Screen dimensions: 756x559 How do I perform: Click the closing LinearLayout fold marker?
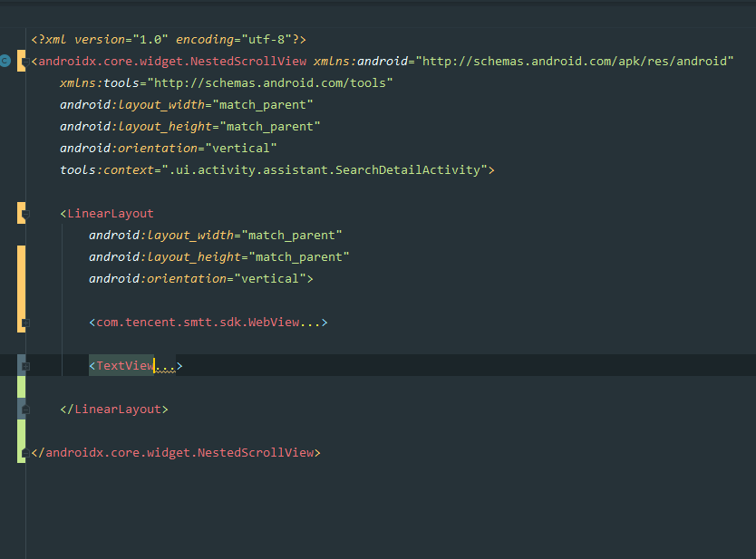tap(26, 410)
